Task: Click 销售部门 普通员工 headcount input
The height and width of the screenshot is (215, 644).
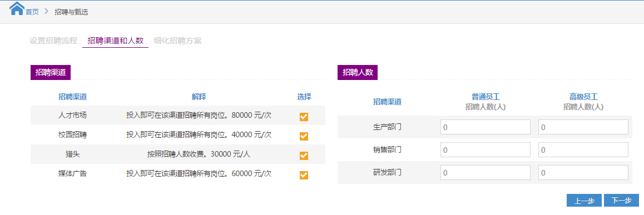Action: (486, 150)
